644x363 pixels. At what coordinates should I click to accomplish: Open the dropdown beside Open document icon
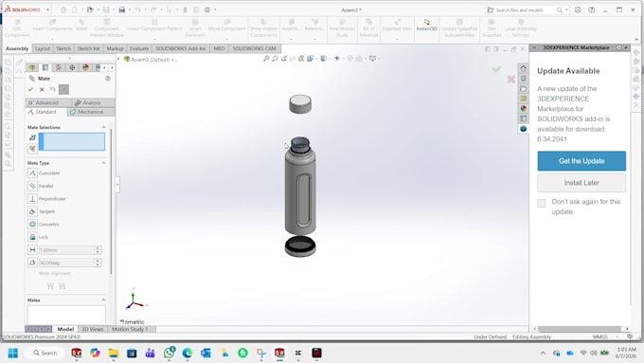pyautogui.click(x=97, y=9)
